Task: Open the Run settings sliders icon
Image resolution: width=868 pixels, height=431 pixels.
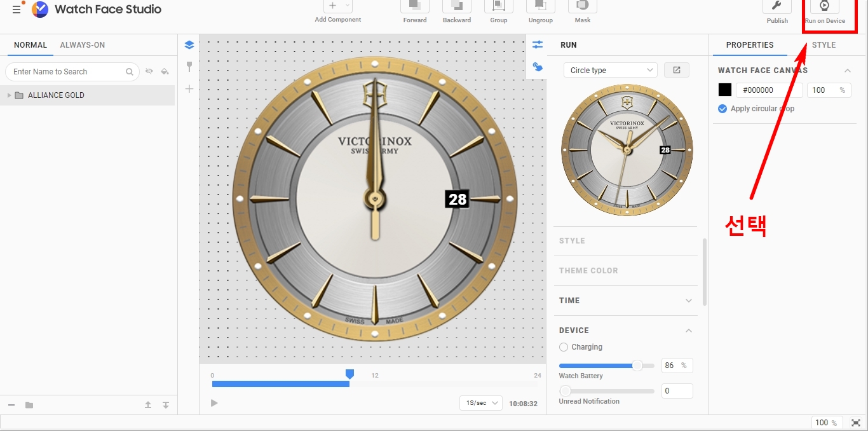Action: [x=538, y=44]
